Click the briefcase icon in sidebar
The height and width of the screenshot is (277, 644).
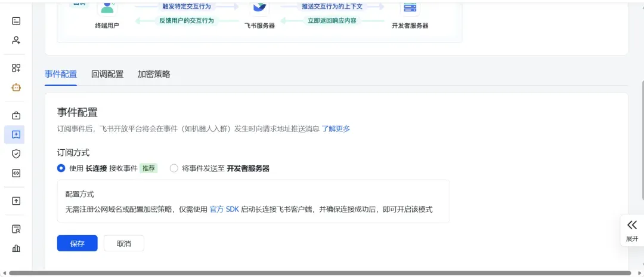tap(16, 115)
